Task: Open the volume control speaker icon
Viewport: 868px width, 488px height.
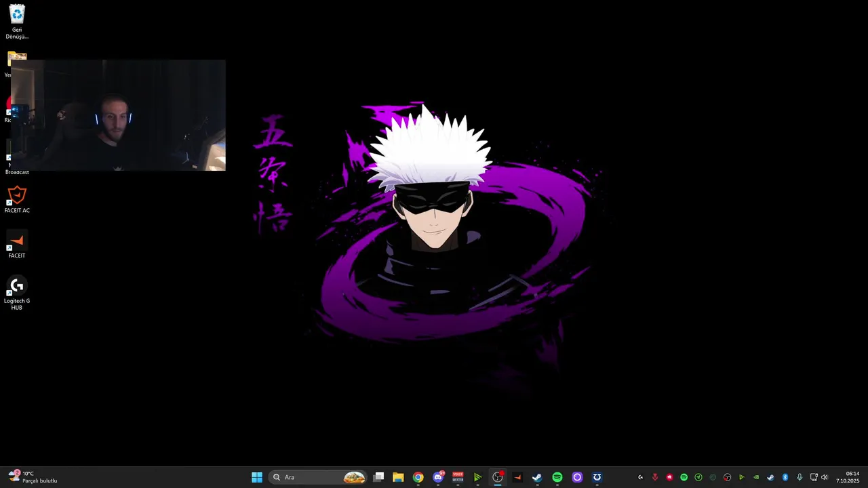Action: [x=825, y=477]
